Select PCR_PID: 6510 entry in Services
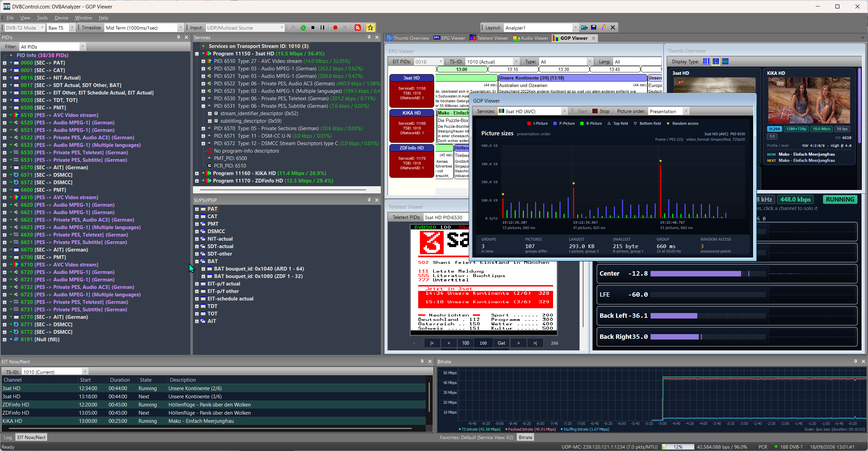 230,166
